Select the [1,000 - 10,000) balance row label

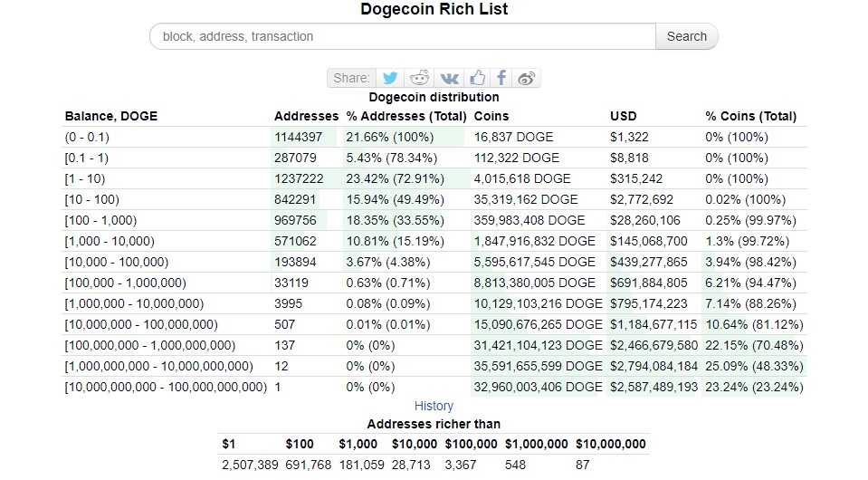coord(110,241)
